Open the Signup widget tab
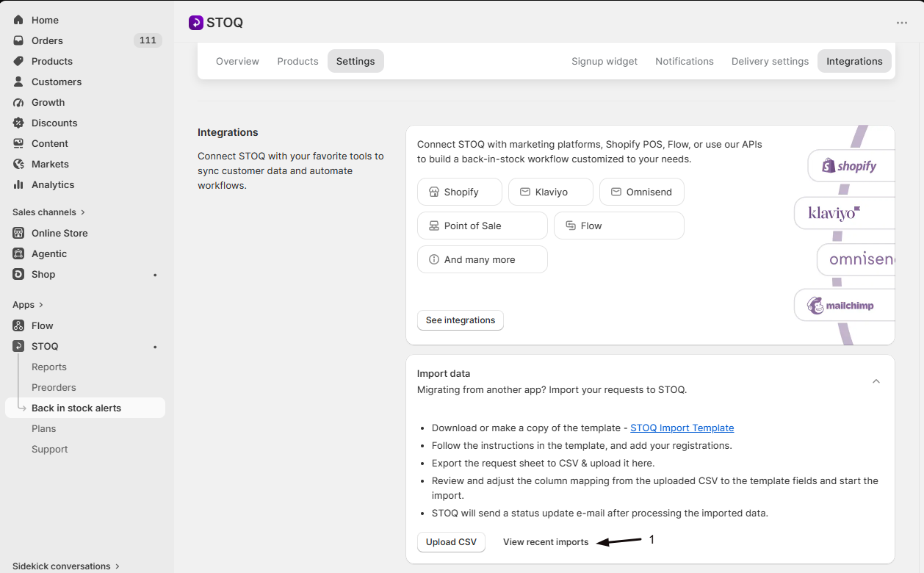Viewport: 924px width, 573px height. pos(604,61)
